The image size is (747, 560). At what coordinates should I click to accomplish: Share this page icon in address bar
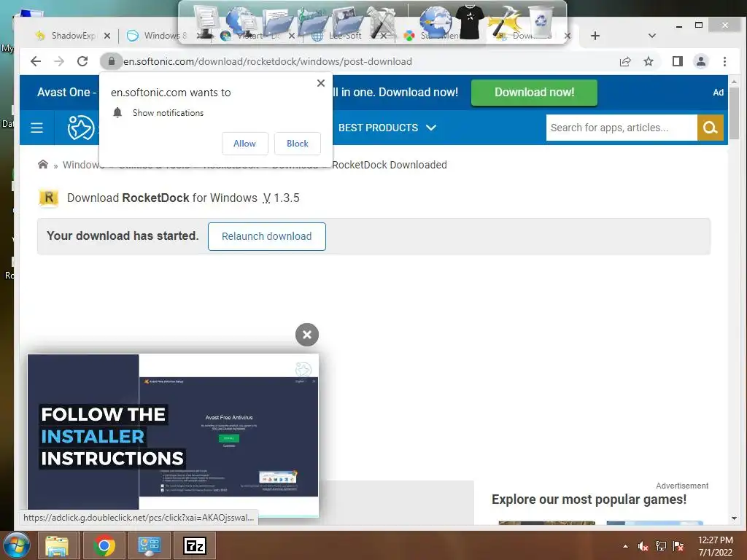[x=625, y=61]
